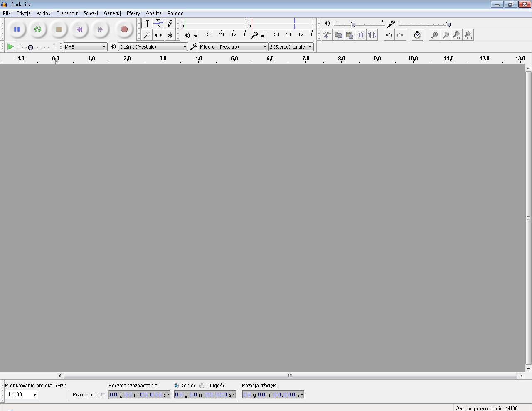Click the Cut scissors icon
The width and height of the screenshot is (532, 411).
[327, 35]
